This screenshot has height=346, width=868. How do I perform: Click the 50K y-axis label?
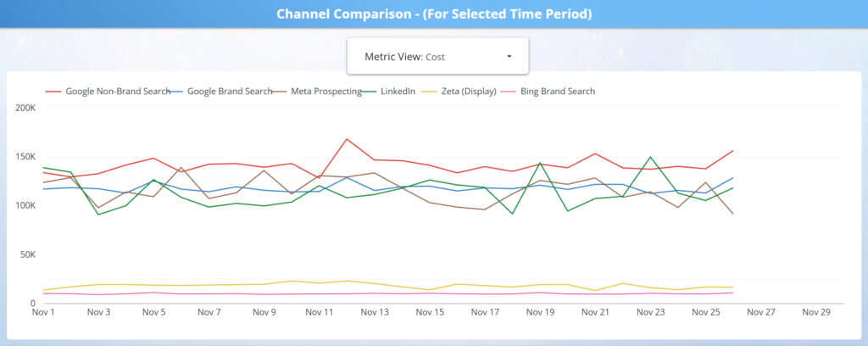coord(27,254)
